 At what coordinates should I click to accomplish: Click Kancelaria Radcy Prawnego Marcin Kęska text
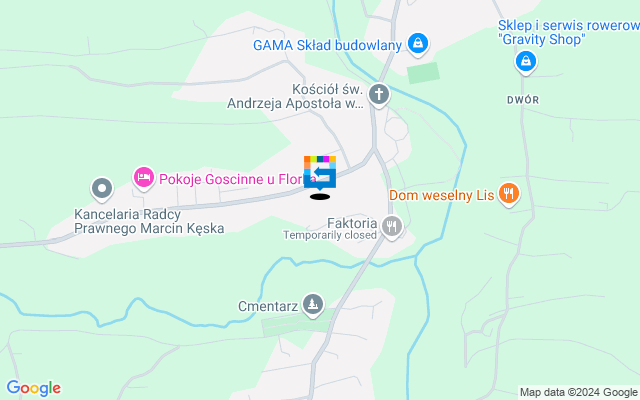149,221
